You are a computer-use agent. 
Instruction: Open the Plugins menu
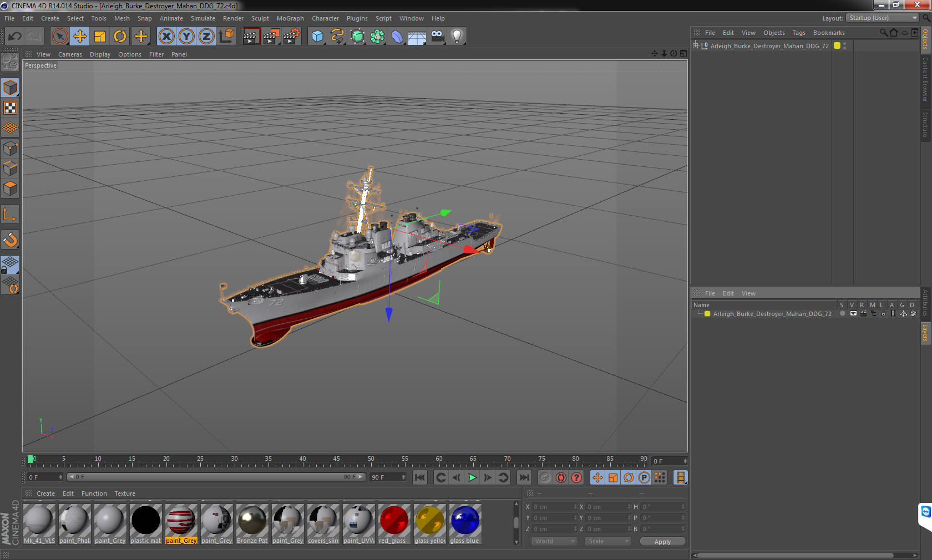click(357, 18)
